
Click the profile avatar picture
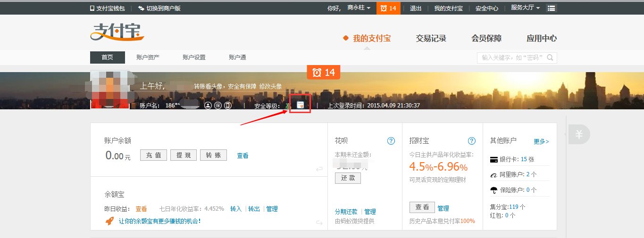pyautogui.click(x=110, y=89)
